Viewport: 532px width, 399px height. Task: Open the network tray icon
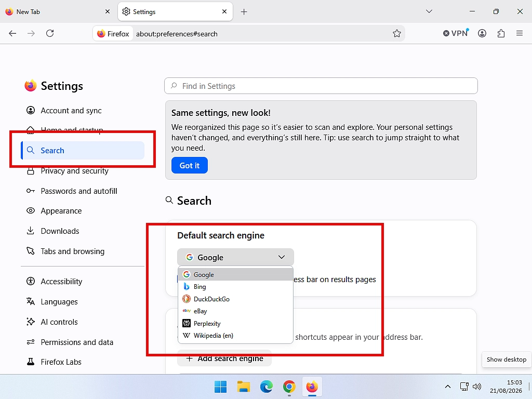(464, 387)
